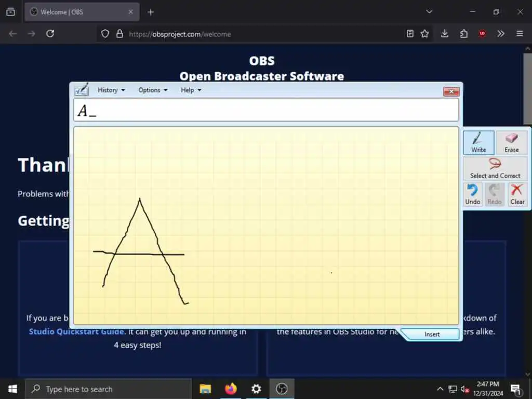Reload the OBS welcome page
The width and height of the screenshot is (532, 399).
pos(50,34)
